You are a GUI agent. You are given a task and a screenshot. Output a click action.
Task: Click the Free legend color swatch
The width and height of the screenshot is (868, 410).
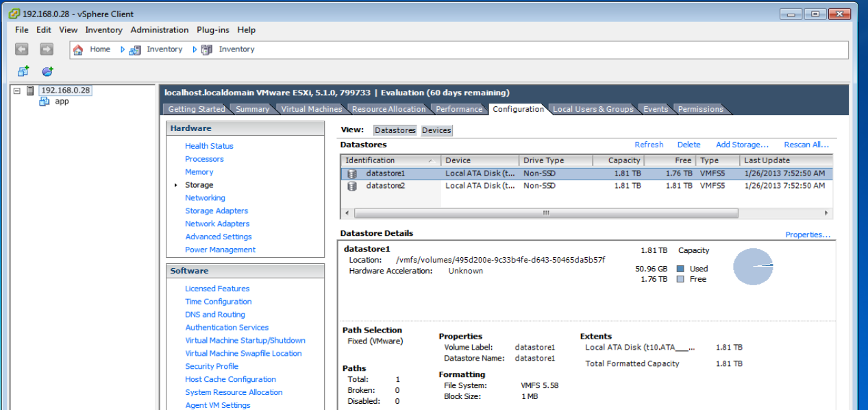pos(680,279)
